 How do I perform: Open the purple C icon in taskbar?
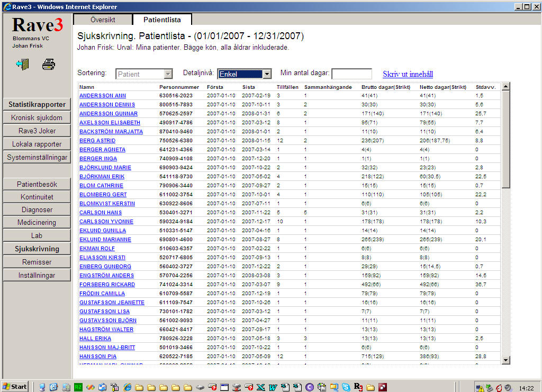(309, 387)
